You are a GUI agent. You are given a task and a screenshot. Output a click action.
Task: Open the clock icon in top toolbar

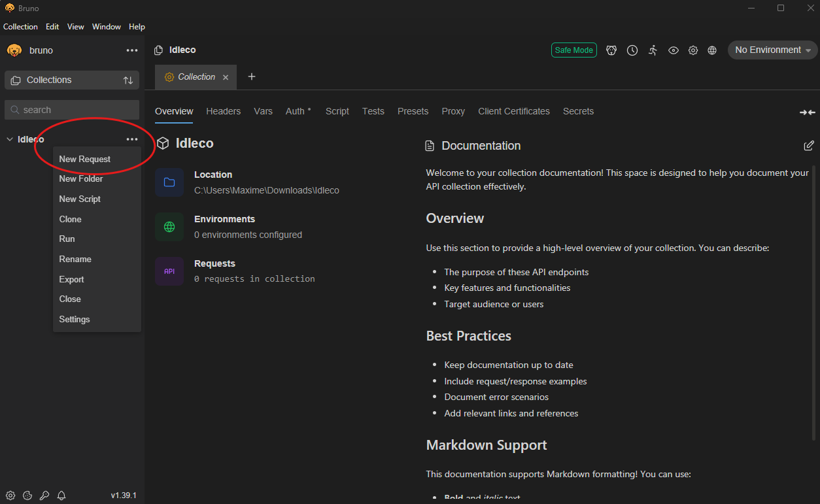point(632,50)
